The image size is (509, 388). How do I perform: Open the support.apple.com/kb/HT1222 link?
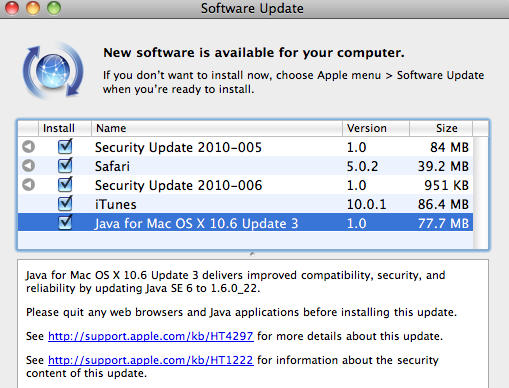tap(151, 360)
